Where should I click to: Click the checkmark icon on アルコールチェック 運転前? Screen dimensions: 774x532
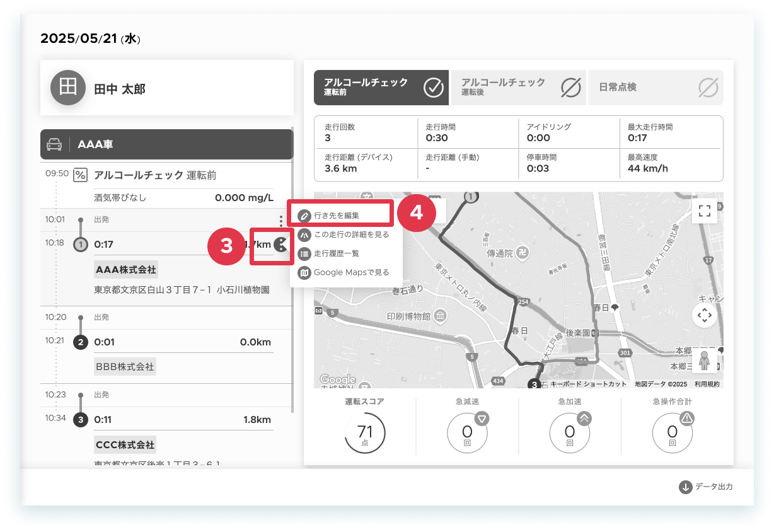434,88
